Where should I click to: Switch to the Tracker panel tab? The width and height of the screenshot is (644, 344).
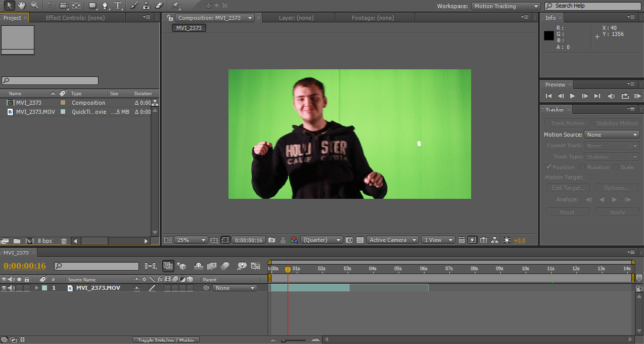pos(555,109)
